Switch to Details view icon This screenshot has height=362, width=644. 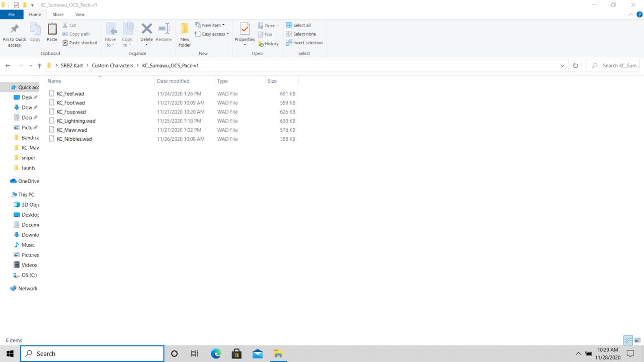pyautogui.click(x=628, y=340)
